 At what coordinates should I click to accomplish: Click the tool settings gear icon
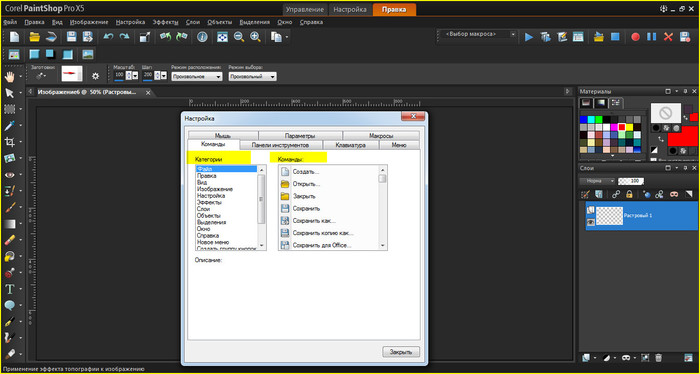click(x=95, y=76)
